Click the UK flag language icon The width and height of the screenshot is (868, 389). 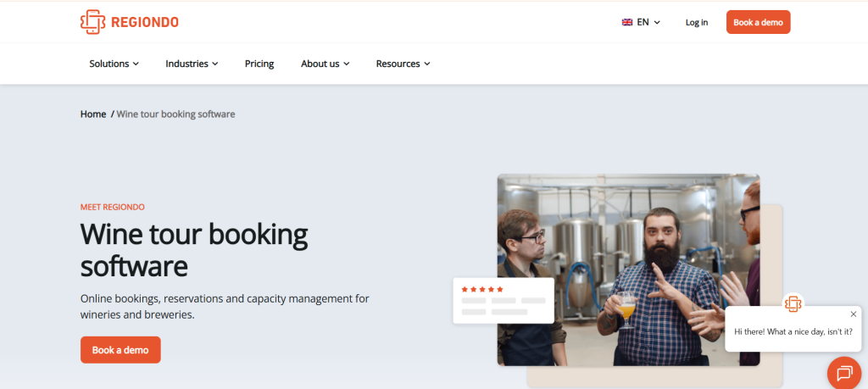627,22
